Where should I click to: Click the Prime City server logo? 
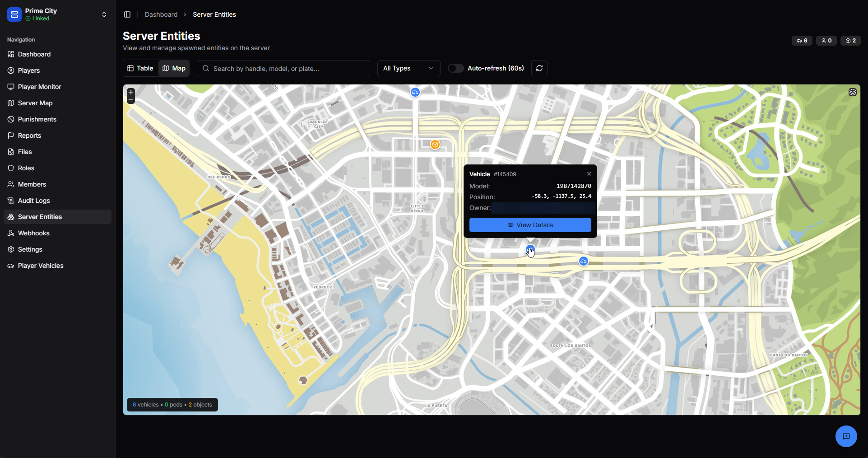click(14, 14)
